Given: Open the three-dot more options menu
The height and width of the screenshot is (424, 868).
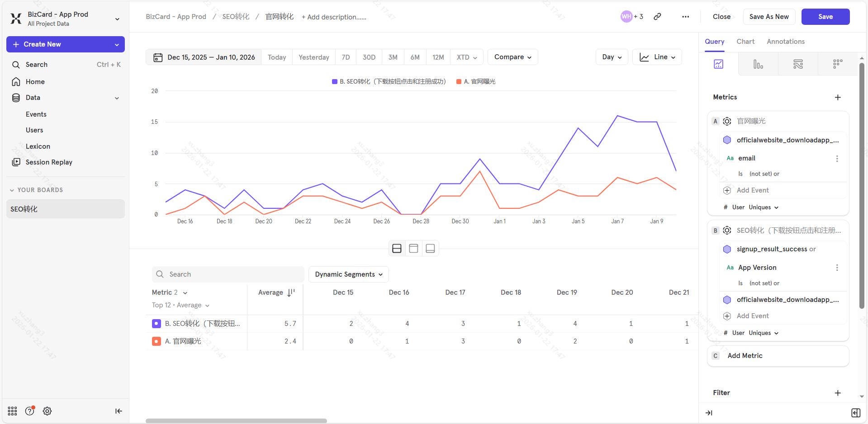Looking at the screenshot, I should point(685,17).
